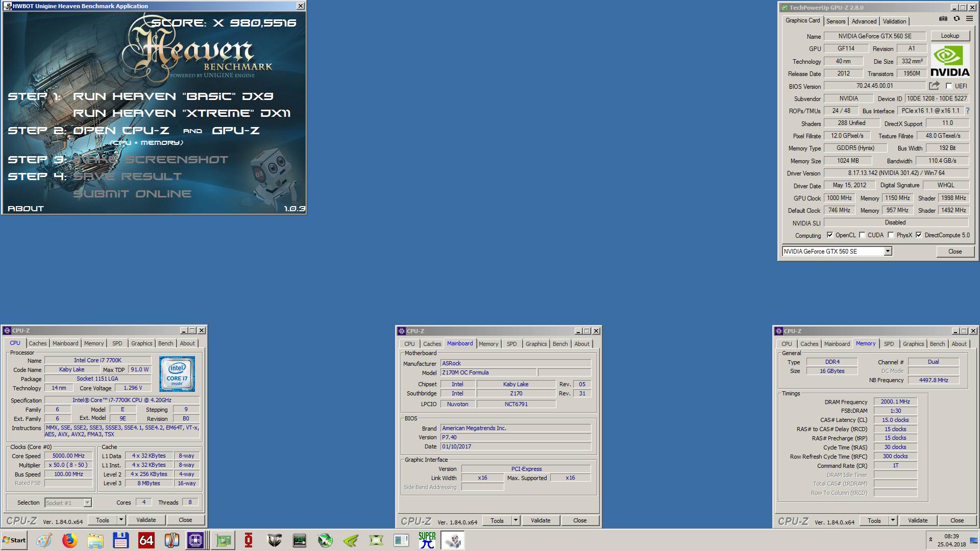Toggle the OpenCL checkbox

(x=830, y=235)
